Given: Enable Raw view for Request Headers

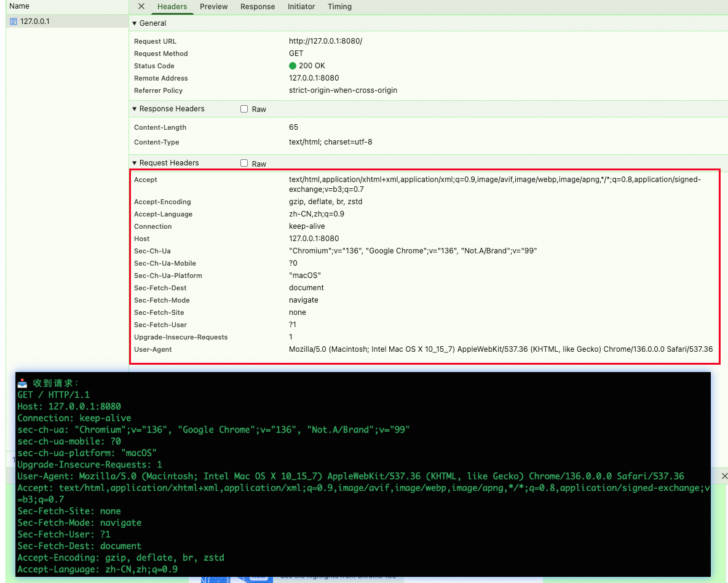Looking at the screenshot, I should click(244, 163).
